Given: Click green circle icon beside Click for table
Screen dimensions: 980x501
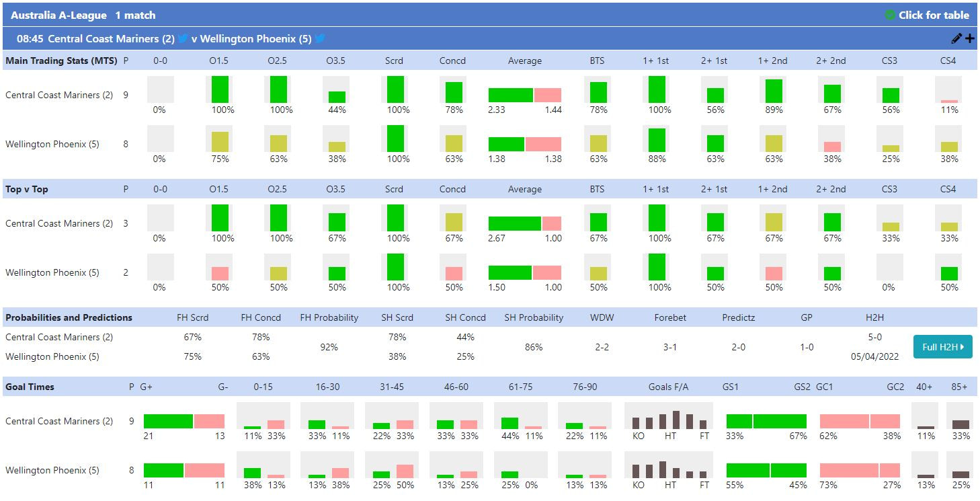Looking at the screenshot, I should pos(890,15).
